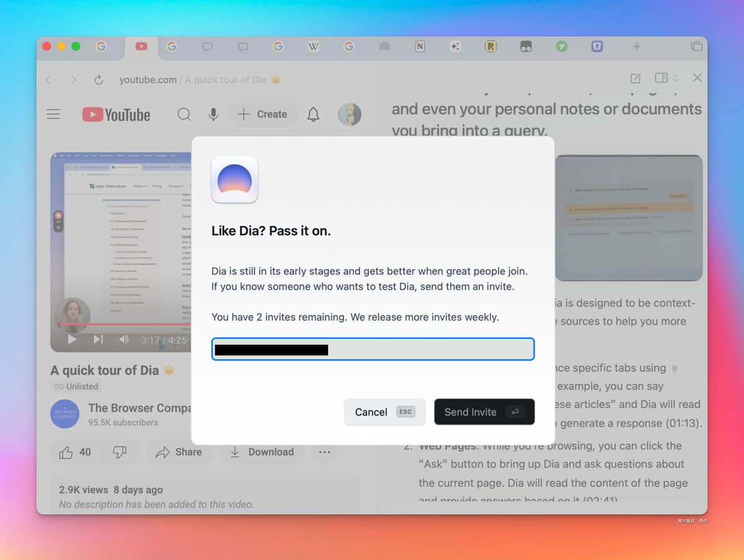The width and height of the screenshot is (744, 560).
Task: Click the voice search microphone icon
Action: tap(213, 114)
